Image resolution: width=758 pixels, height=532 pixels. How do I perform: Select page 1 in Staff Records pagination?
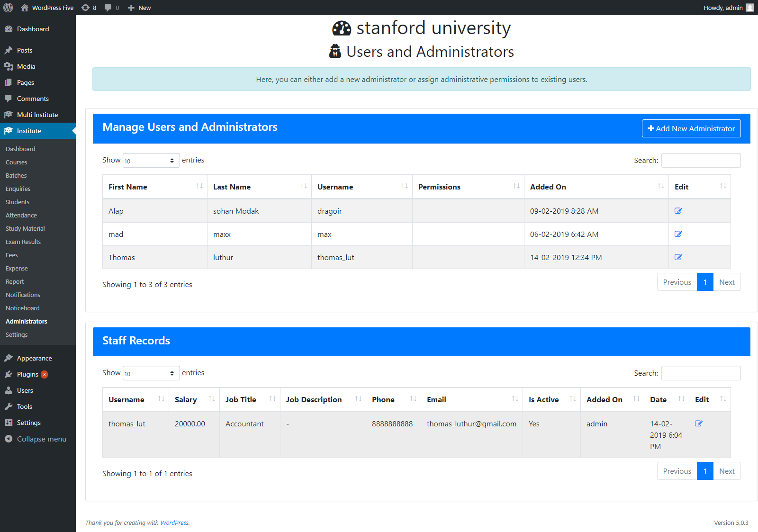(705, 471)
